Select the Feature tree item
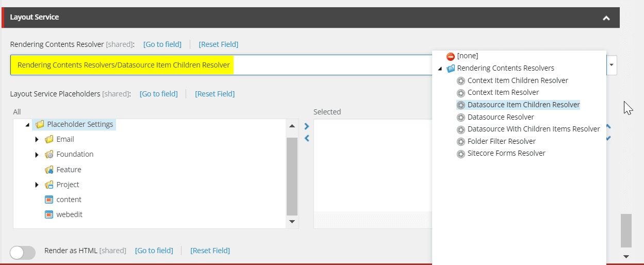Viewport: 644px width, 265px height. click(x=69, y=170)
